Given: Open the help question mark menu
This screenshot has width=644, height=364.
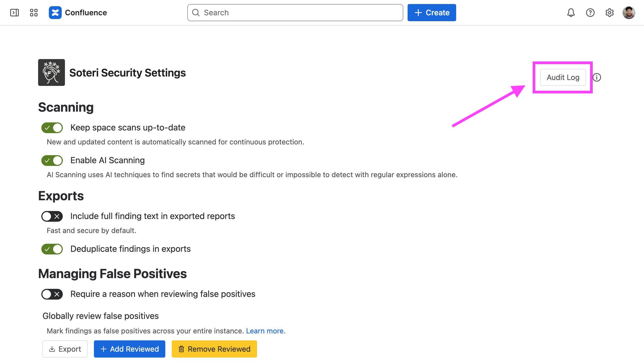Looking at the screenshot, I should point(590,13).
